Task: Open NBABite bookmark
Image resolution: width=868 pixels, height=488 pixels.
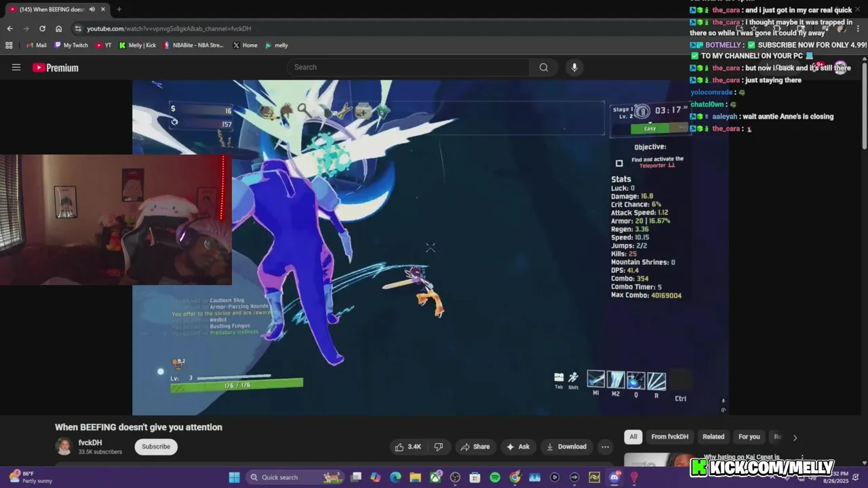Action: (x=194, y=45)
